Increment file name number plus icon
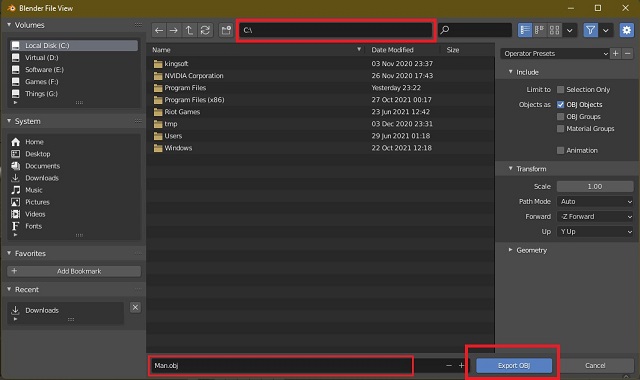Screen dimensions: 640x380 pos(461,365)
